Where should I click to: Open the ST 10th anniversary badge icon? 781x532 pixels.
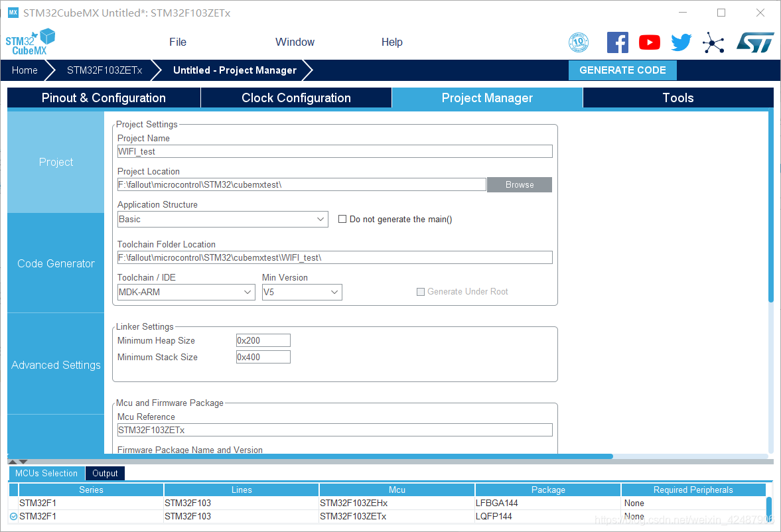(x=578, y=42)
